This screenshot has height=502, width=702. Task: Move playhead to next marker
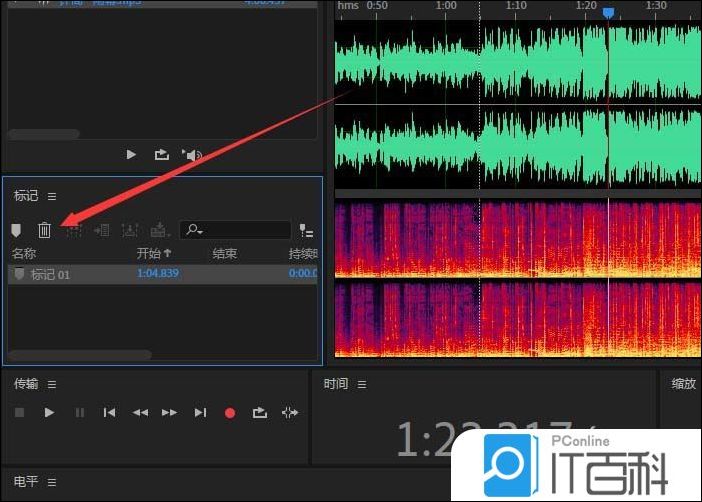click(x=201, y=412)
